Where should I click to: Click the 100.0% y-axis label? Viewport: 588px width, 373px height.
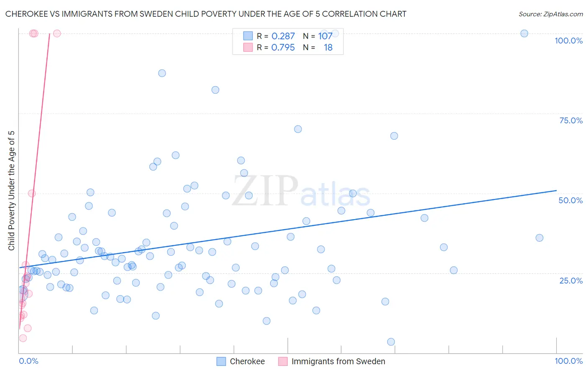[568, 41]
